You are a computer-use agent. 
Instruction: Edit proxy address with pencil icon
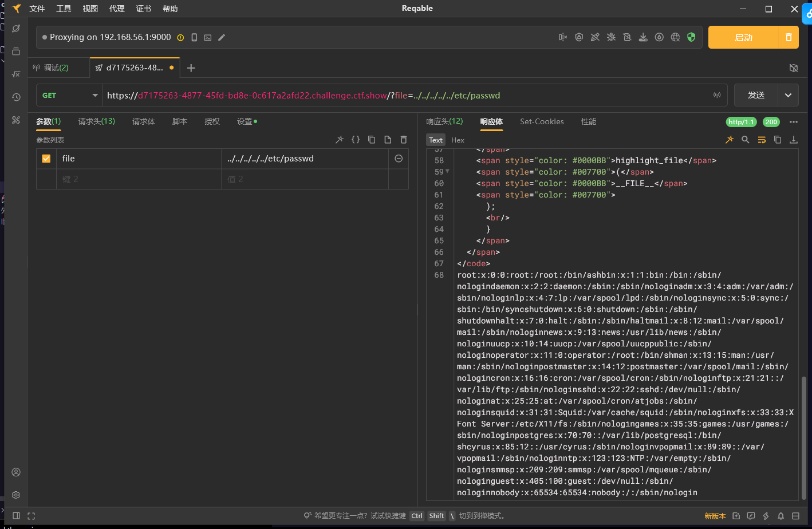click(222, 37)
